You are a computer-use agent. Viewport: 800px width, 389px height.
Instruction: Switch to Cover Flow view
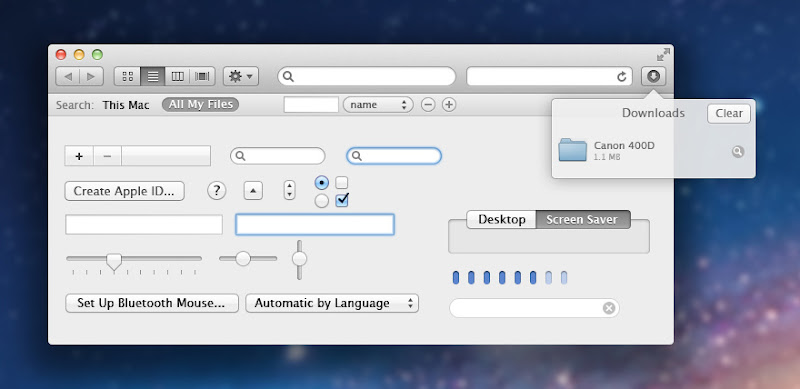[x=203, y=77]
